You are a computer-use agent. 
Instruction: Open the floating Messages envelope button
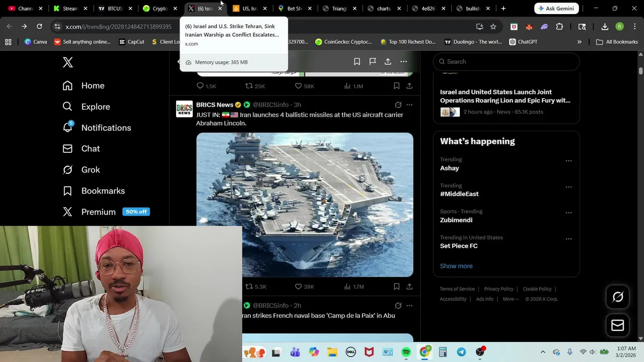618,325
